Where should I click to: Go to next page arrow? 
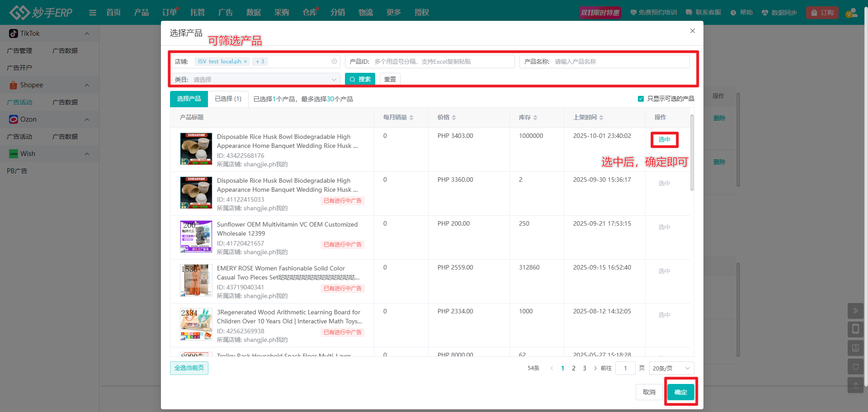(595, 368)
